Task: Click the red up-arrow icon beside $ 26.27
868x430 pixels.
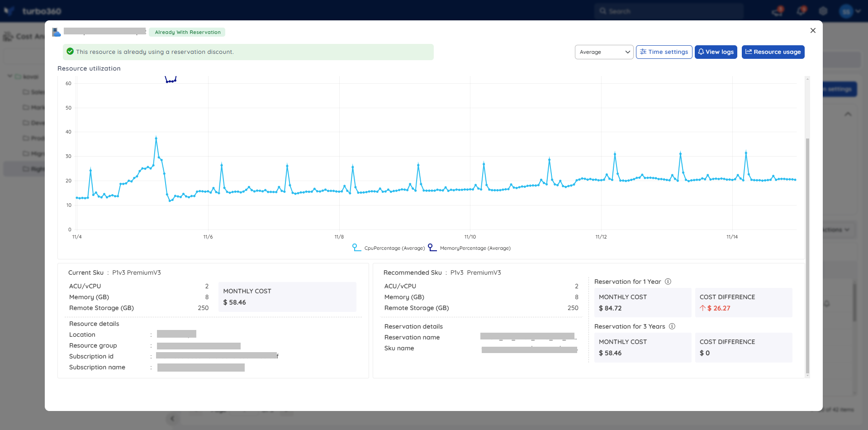Action: (702, 308)
